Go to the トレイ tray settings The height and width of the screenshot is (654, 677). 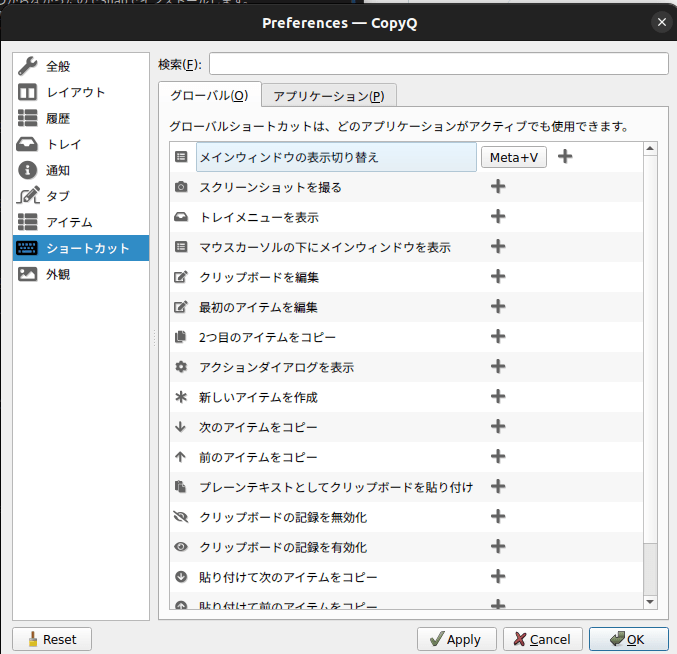(81, 144)
